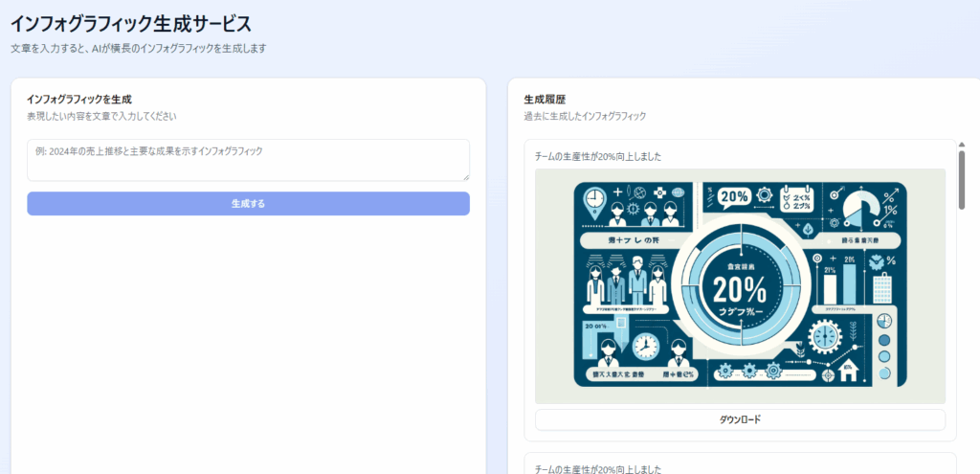The height and width of the screenshot is (474, 980).
Task: Click the large gear clock icon in infographic
Action: click(x=823, y=337)
